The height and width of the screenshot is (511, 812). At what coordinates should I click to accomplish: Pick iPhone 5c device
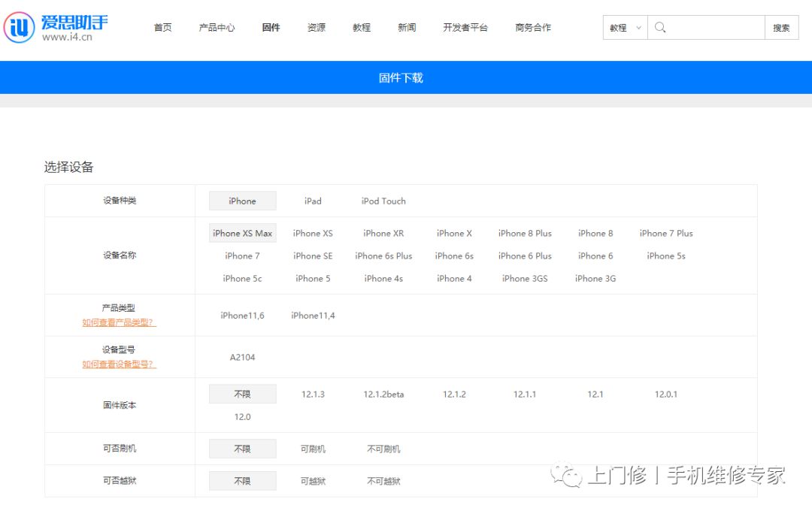click(242, 279)
